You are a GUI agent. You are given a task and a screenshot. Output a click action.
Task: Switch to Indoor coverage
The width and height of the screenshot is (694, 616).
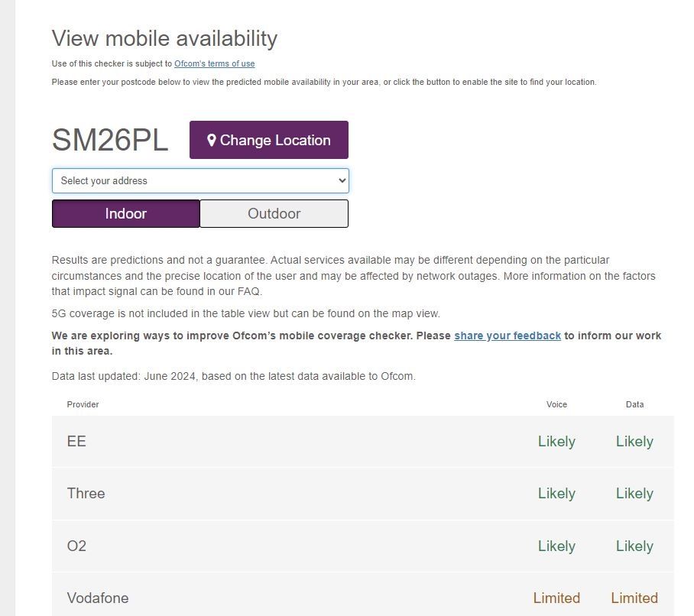[x=126, y=214]
